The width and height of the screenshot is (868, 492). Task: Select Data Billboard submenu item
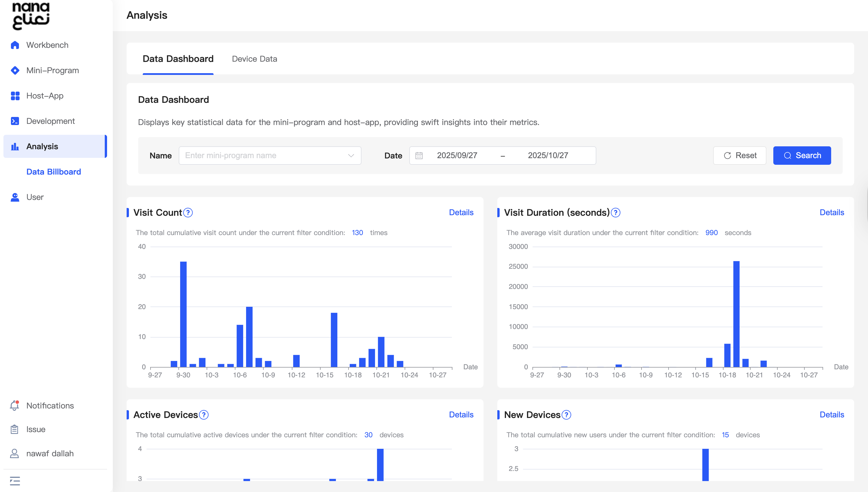coord(54,172)
